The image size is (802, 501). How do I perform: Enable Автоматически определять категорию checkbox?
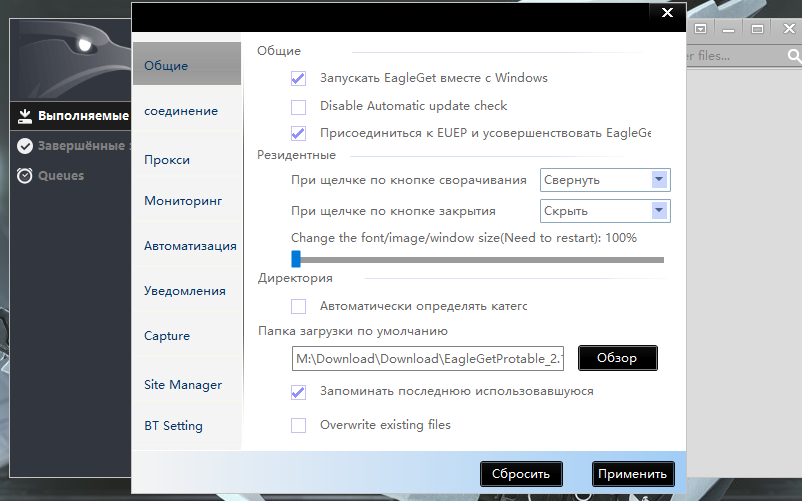coord(298,306)
